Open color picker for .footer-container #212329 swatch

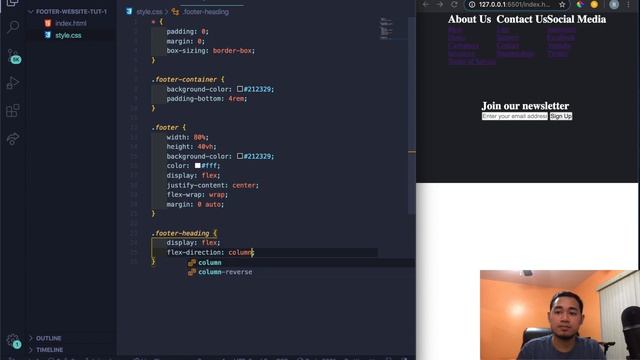point(240,89)
